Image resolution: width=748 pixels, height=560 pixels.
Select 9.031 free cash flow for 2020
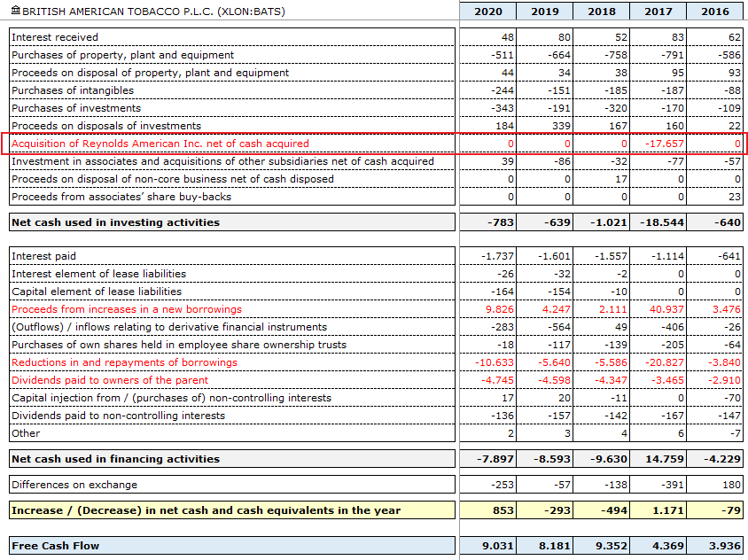tap(497, 546)
